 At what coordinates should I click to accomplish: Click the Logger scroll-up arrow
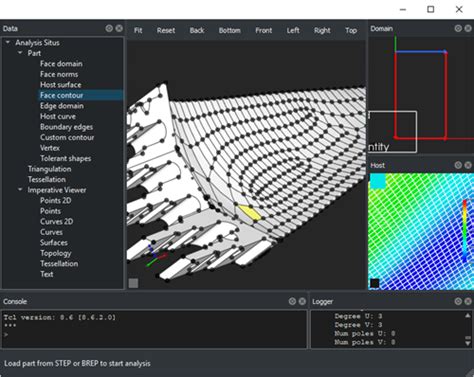[468, 315]
